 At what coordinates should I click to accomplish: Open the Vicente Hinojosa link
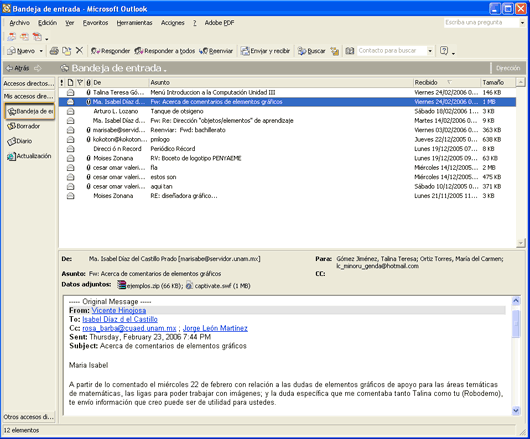[x=119, y=310]
